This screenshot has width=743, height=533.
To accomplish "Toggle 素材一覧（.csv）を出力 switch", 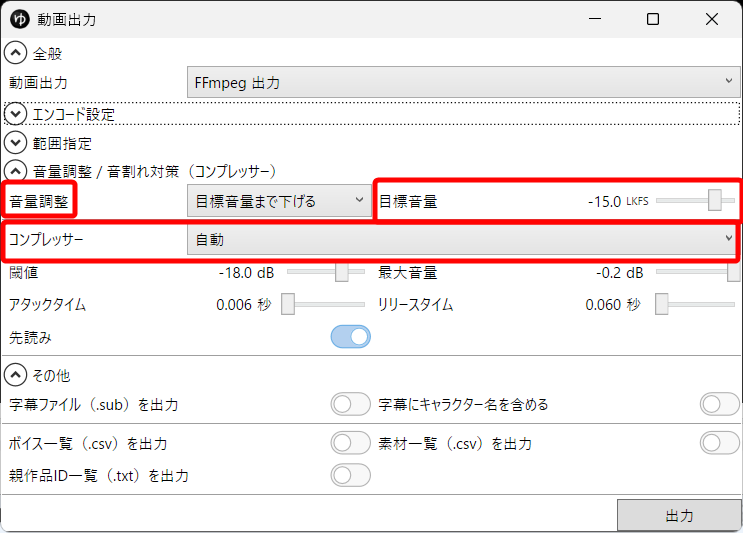I will click(720, 443).
